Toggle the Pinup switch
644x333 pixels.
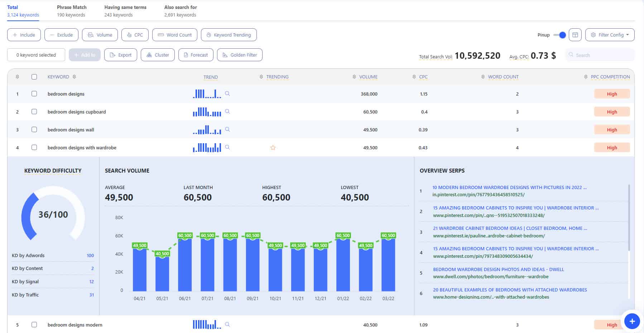point(559,35)
